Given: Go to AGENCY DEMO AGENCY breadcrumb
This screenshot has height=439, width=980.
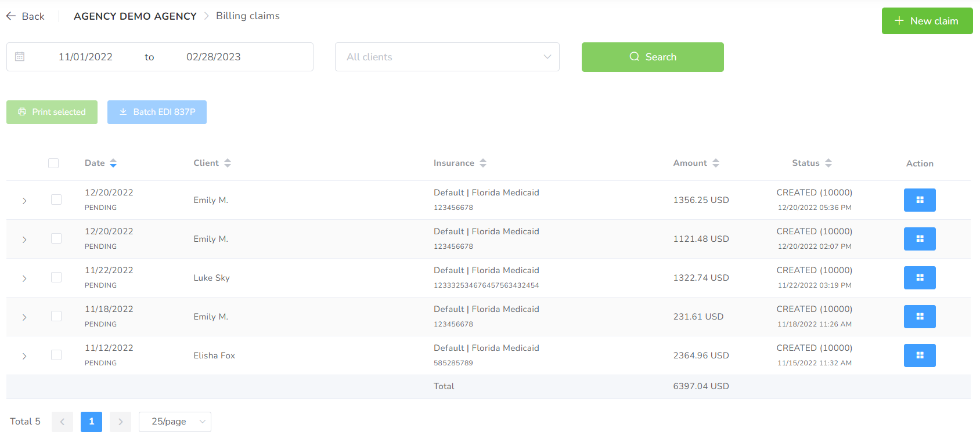Looking at the screenshot, I should point(135,16).
